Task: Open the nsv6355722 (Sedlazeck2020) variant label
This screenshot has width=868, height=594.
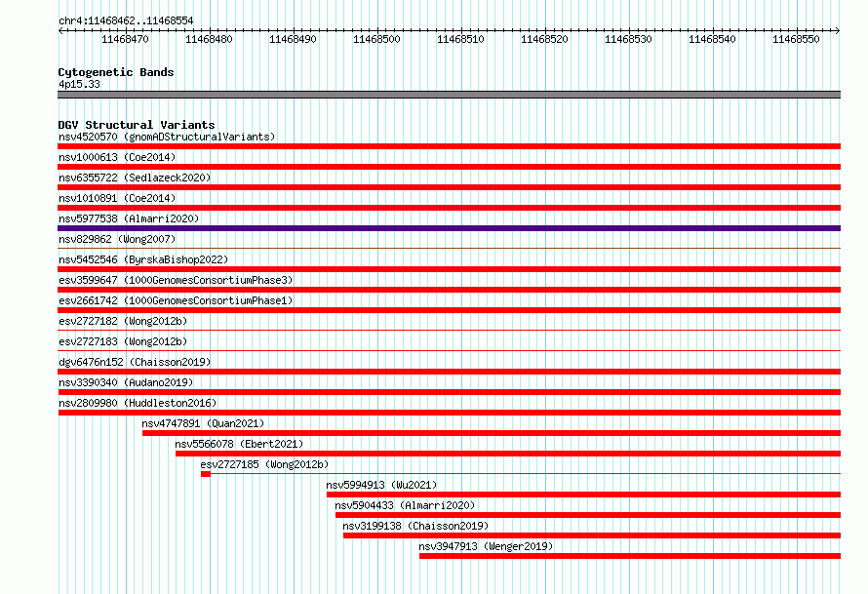Action: (x=135, y=178)
